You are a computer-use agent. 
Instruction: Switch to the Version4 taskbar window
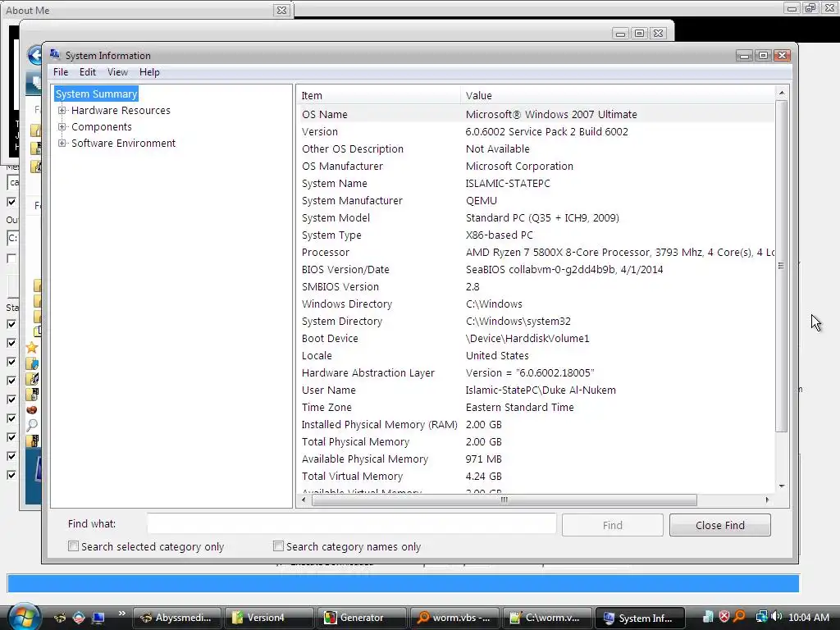tap(269, 618)
